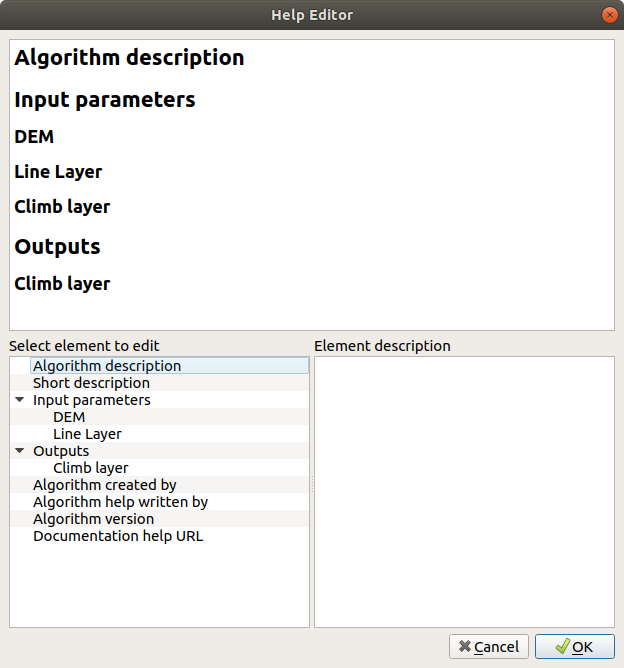Select Algorithm help written by element

120,502
